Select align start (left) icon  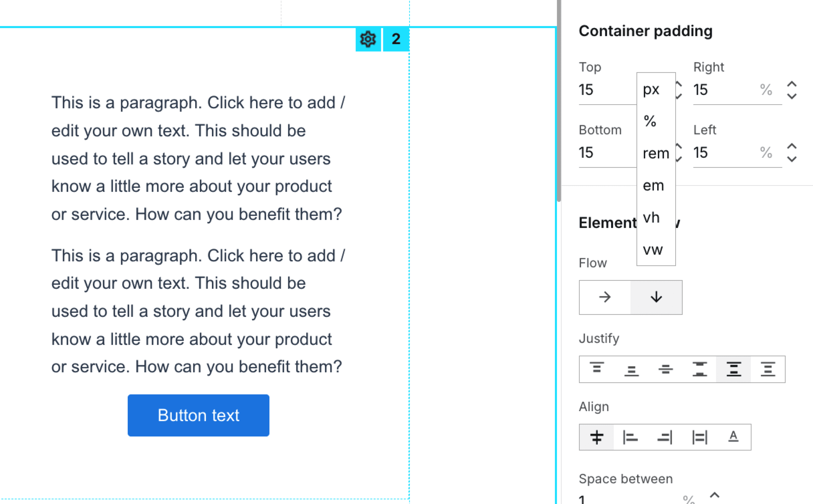pyautogui.click(x=630, y=437)
